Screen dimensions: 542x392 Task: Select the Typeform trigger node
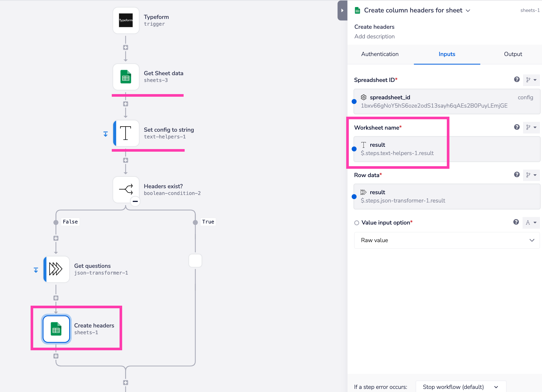[x=126, y=20]
